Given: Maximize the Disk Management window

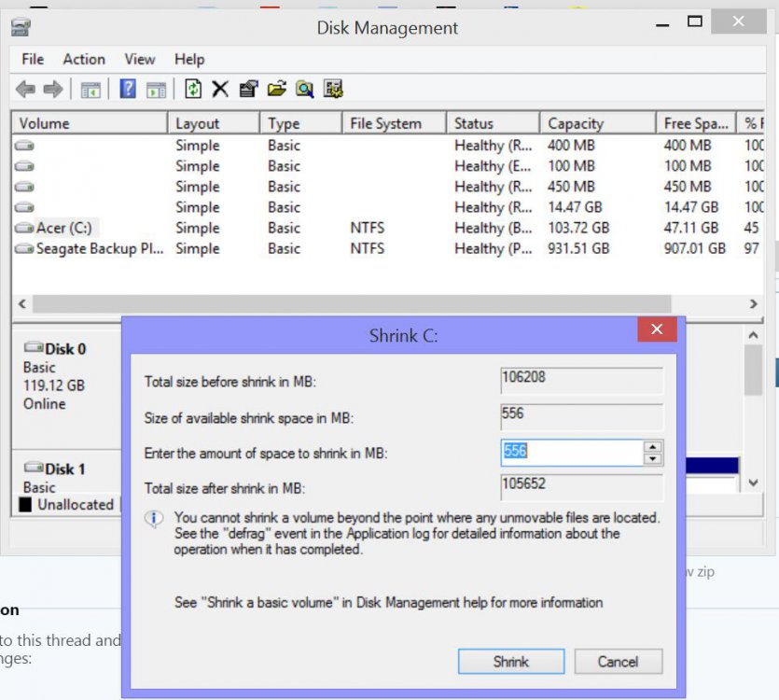Looking at the screenshot, I should (694, 21).
